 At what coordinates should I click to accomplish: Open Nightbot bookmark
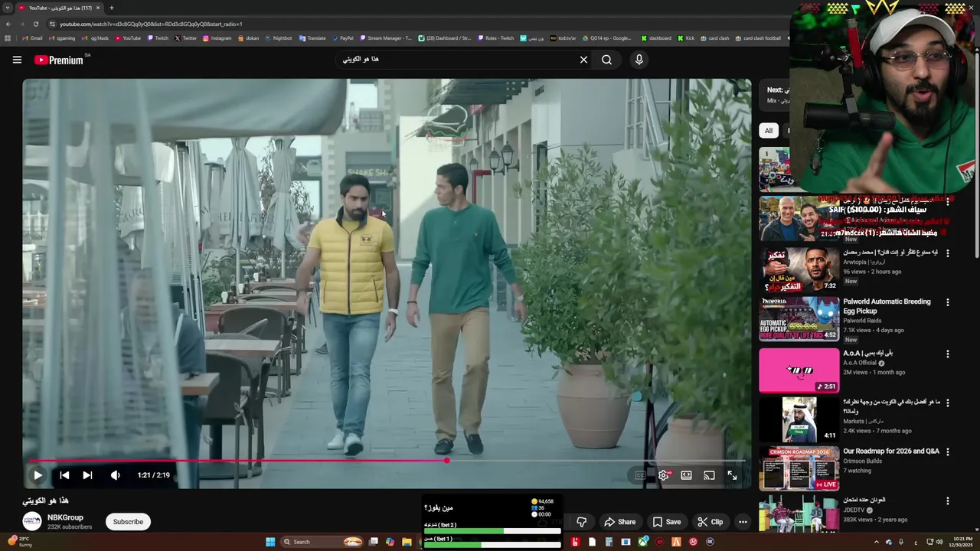[278, 38]
